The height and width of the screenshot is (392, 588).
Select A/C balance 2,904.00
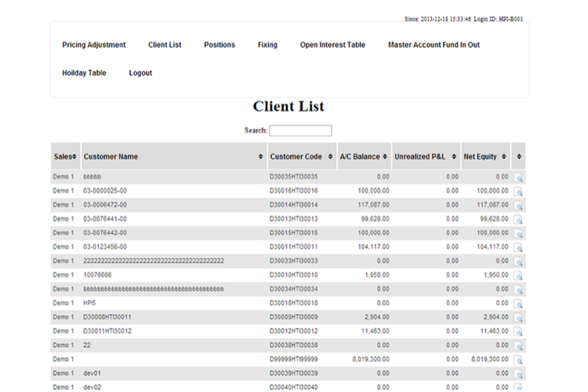tap(377, 317)
